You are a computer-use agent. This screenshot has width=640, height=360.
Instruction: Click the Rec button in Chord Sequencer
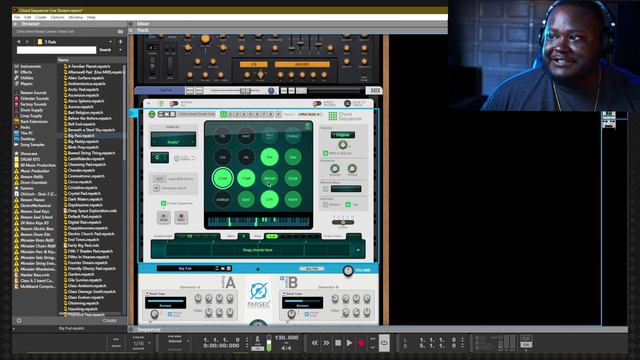pyautogui.click(x=181, y=217)
